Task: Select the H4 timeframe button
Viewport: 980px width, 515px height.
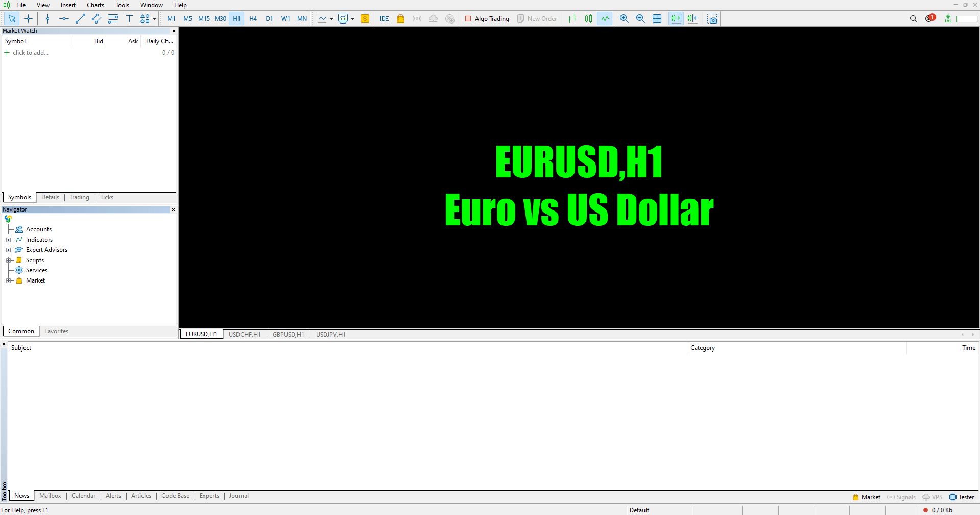Action: coord(253,19)
